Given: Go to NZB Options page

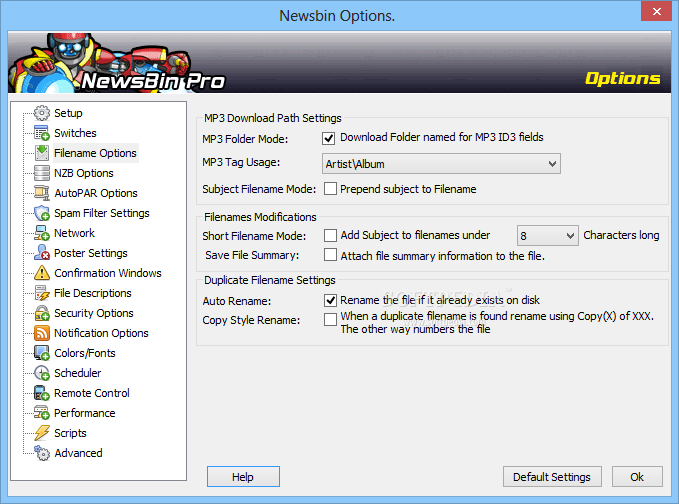Looking at the screenshot, I should tap(84, 173).
